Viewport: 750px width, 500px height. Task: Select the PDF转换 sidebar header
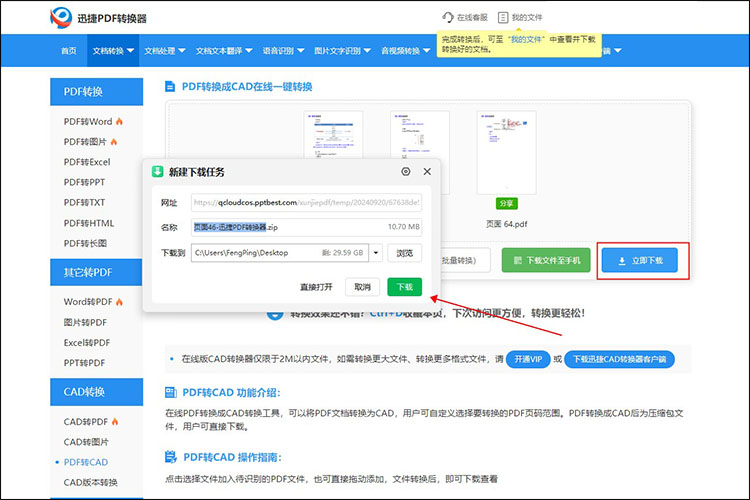(x=97, y=91)
